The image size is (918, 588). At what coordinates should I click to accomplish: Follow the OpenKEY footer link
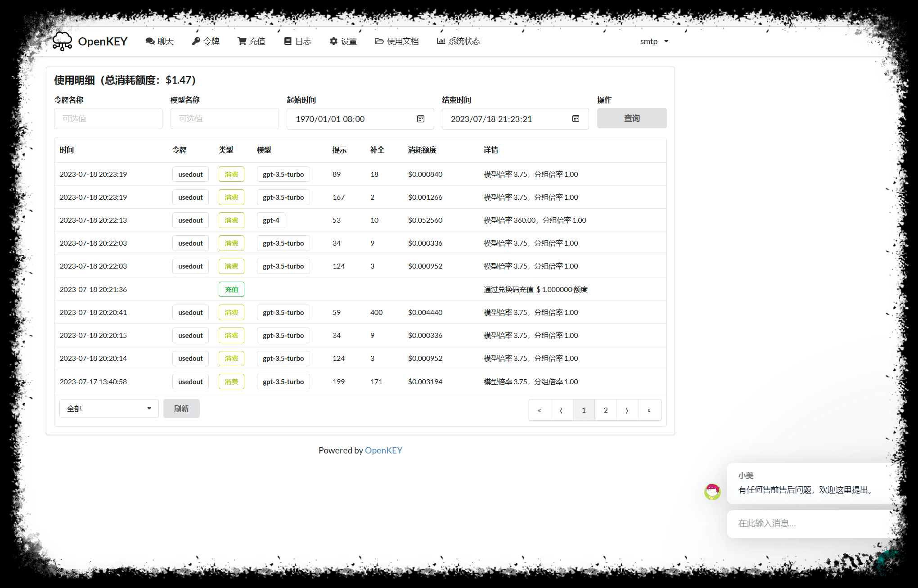(x=383, y=450)
